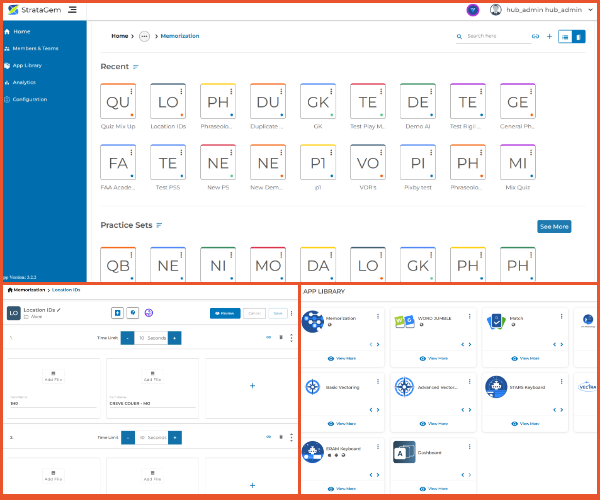The image size is (600, 500).
Task: Switch to list view toggle
Action: [x=565, y=37]
